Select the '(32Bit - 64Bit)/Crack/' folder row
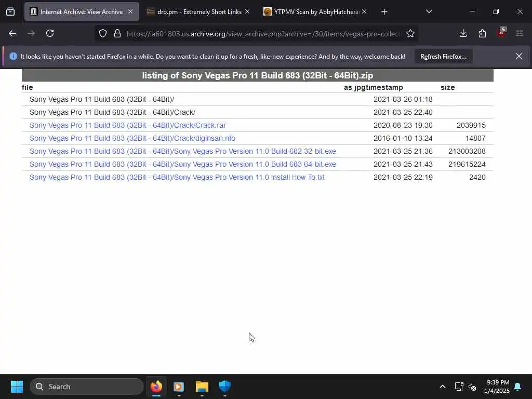532x399 pixels. (258, 112)
